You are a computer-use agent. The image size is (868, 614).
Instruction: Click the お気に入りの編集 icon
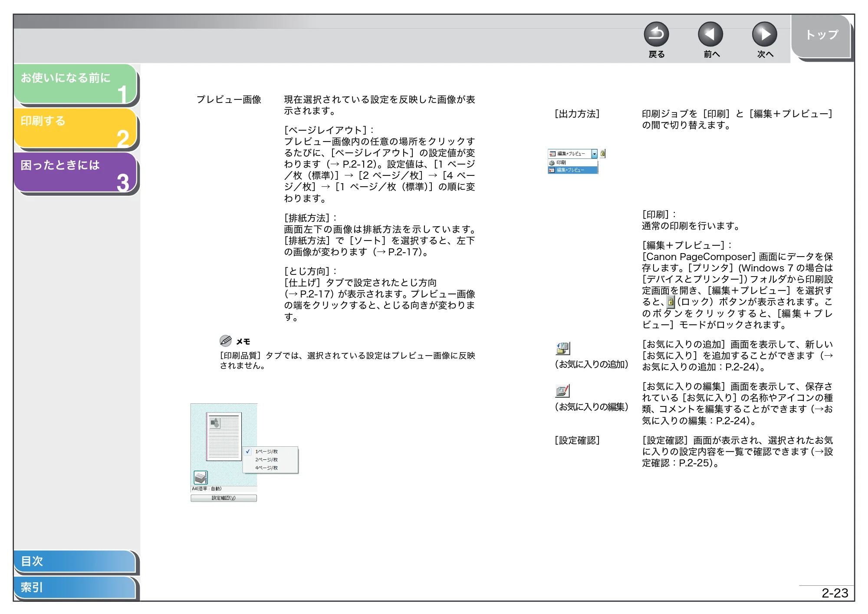pyautogui.click(x=562, y=391)
